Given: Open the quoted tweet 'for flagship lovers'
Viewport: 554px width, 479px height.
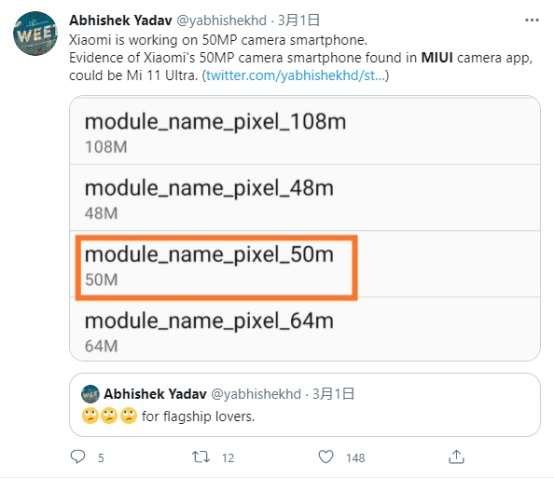Looking at the screenshot, I should coord(305,405).
